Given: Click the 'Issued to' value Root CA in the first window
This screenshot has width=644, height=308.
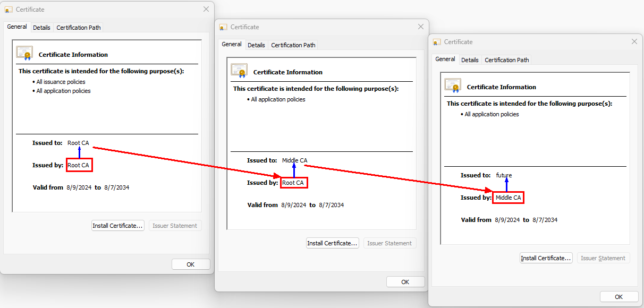Looking at the screenshot, I should point(78,143).
